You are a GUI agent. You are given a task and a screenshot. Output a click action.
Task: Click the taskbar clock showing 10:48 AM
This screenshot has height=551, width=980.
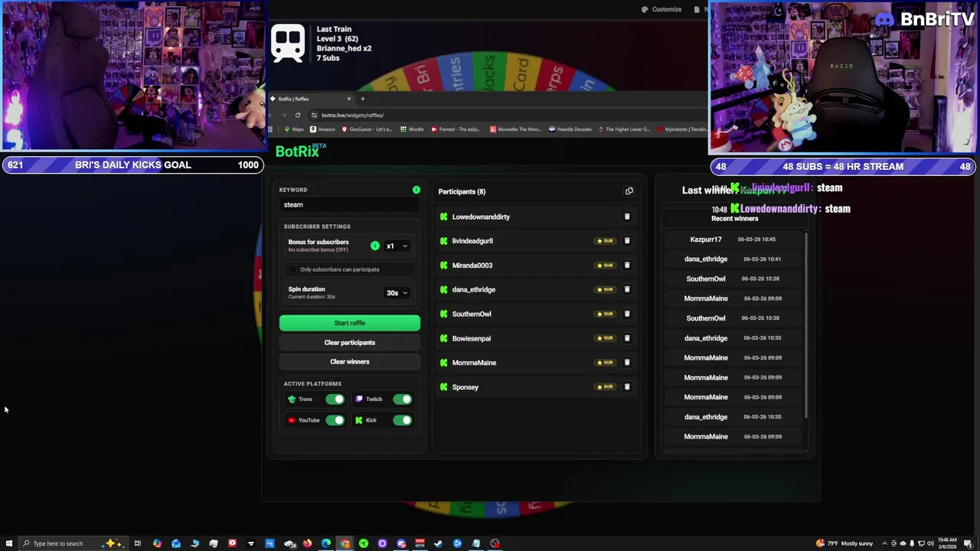[x=946, y=543]
